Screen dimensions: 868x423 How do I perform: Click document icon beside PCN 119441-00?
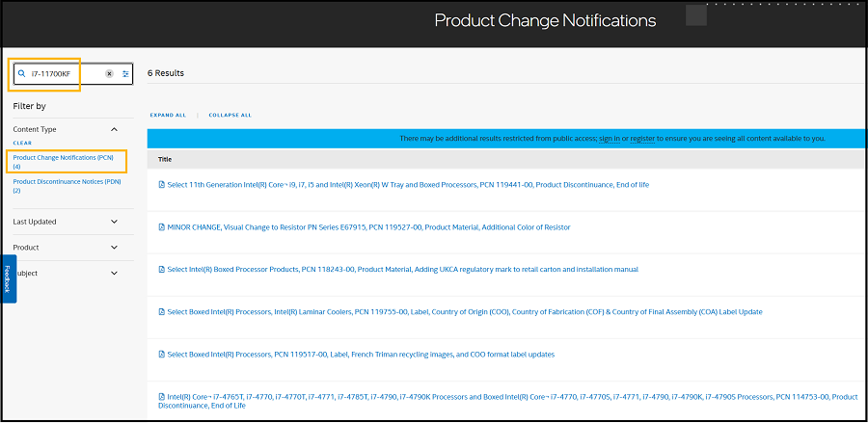[161, 184]
